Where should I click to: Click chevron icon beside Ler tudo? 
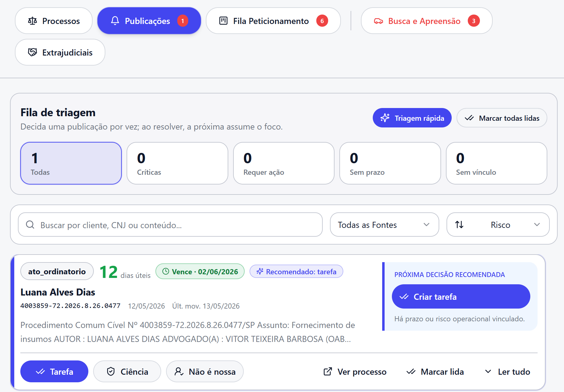pyautogui.click(x=488, y=371)
